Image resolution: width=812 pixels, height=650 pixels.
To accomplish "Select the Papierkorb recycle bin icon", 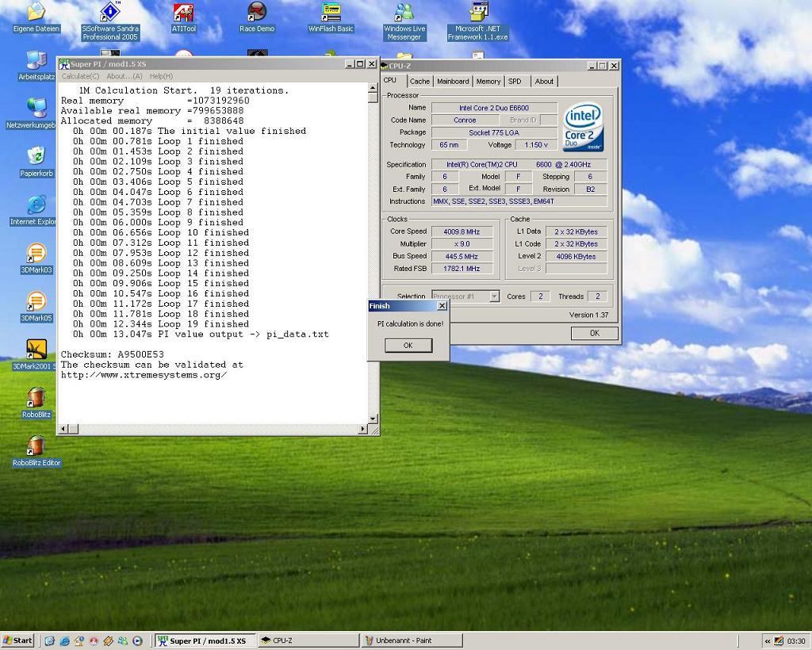I will click(36, 162).
